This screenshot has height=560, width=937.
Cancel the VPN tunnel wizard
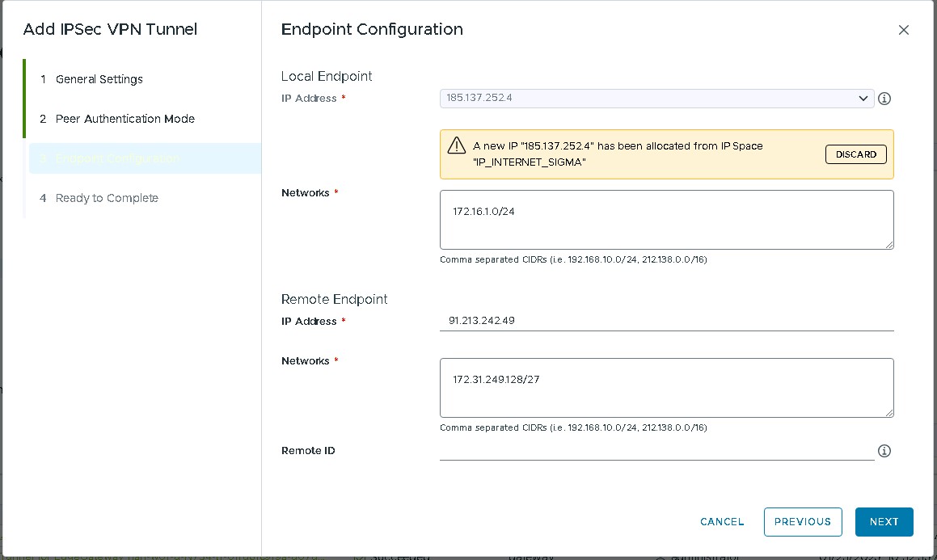722,522
